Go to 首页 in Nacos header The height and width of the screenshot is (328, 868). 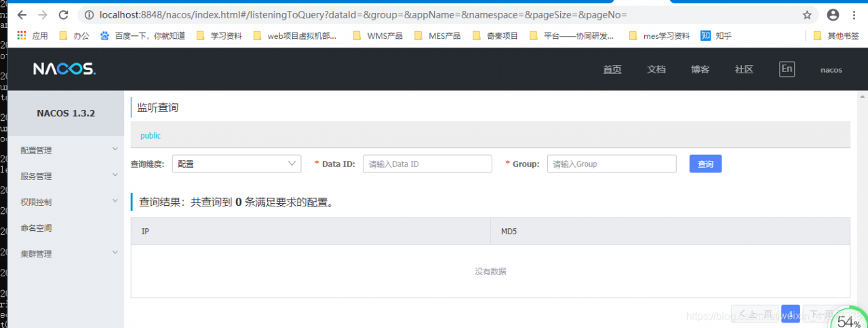pyautogui.click(x=612, y=69)
